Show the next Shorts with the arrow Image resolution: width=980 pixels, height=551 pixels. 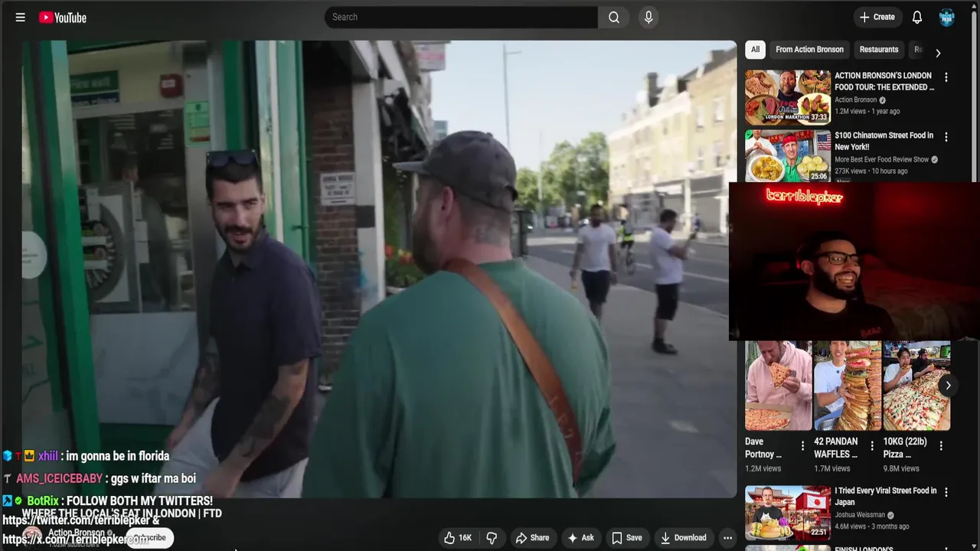pyautogui.click(x=948, y=386)
